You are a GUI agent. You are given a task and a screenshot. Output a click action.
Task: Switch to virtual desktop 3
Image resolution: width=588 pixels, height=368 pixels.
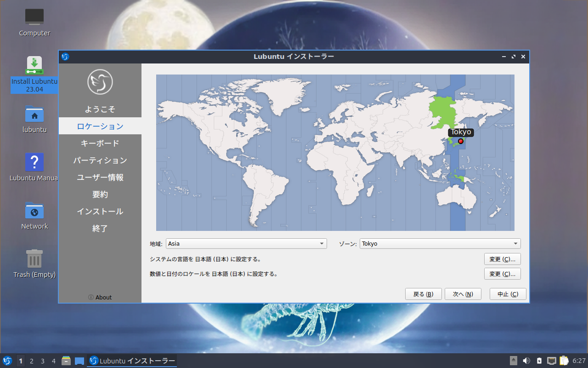[x=43, y=361]
